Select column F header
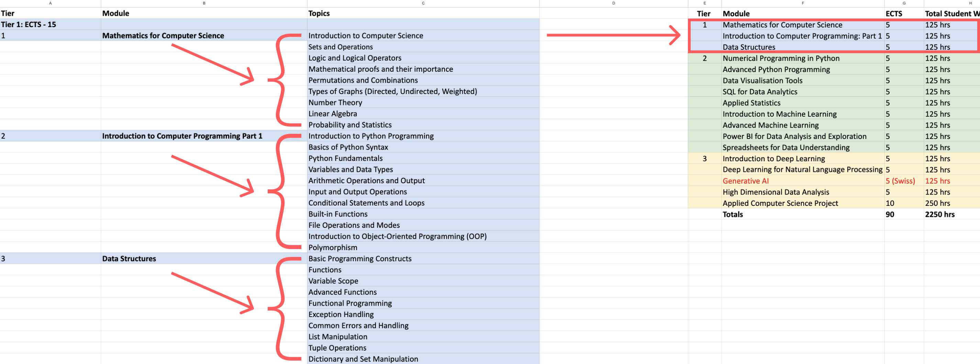Image resolution: width=980 pixels, height=364 pixels. click(x=802, y=3)
